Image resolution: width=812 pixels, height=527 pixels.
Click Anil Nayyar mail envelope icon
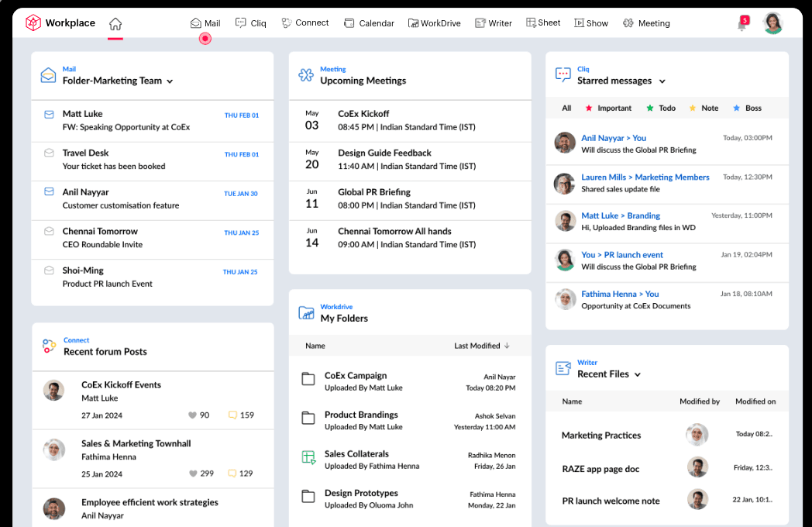[49, 191]
